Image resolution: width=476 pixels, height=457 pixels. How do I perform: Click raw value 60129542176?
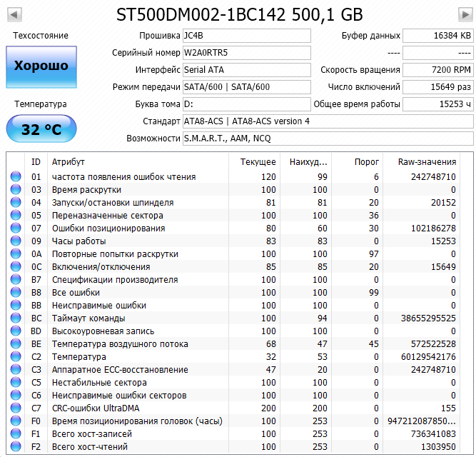point(428,357)
